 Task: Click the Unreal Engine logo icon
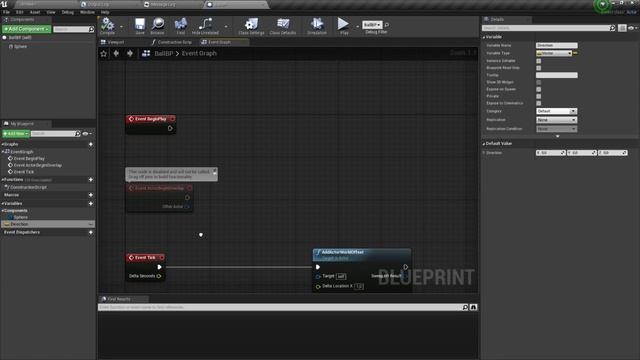(x=4, y=4)
